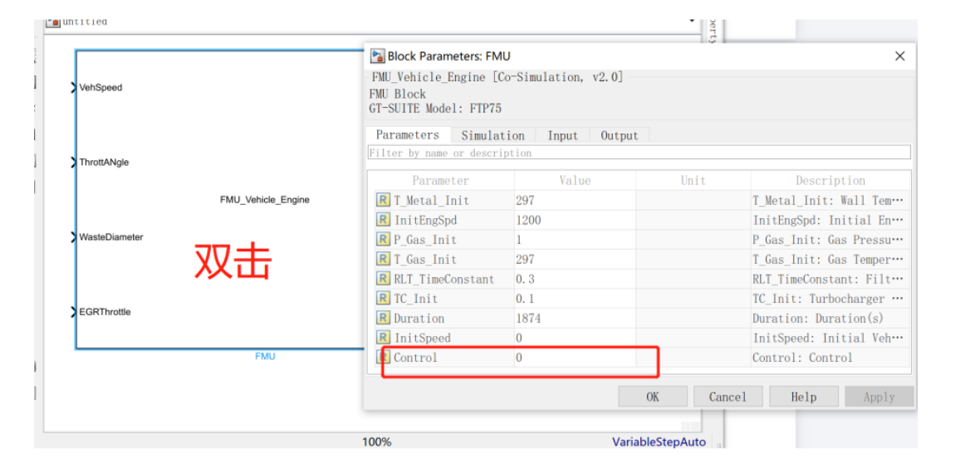
Task: Click the R icon beside RLT_TimeConstant
Action: [383, 279]
